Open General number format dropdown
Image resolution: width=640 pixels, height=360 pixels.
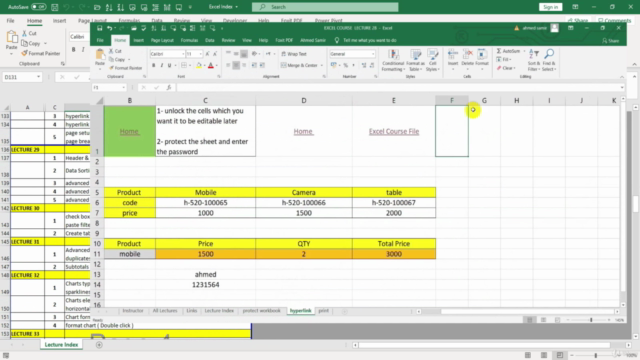tap(373, 54)
